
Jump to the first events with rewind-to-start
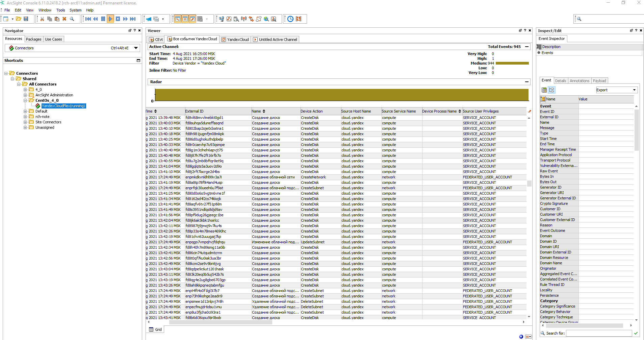pyautogui.click(x=88, y=19)
